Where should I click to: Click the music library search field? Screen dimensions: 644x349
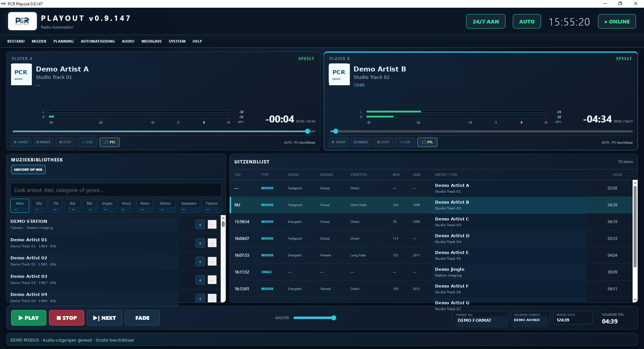(116, 190)
